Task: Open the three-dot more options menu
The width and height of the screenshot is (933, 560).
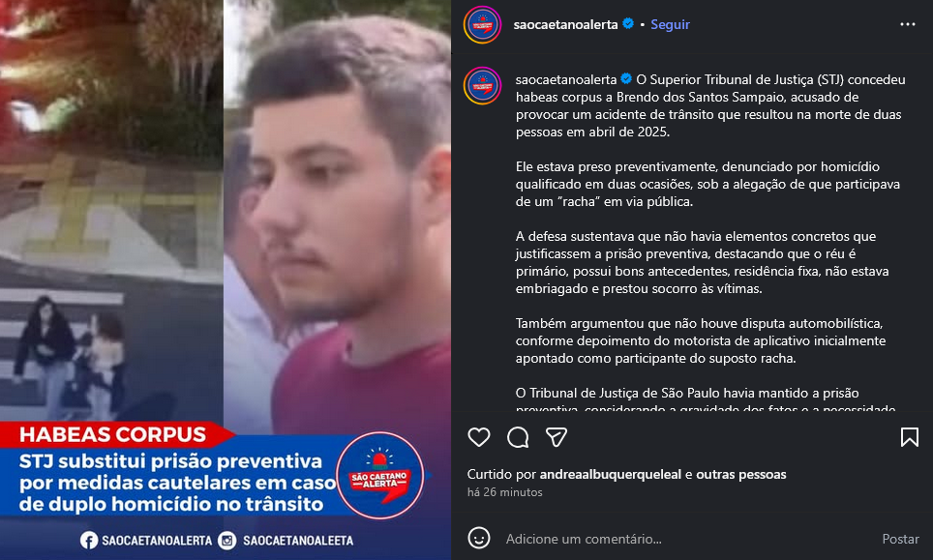Action: pyautogui.click(x=908, y=24)
